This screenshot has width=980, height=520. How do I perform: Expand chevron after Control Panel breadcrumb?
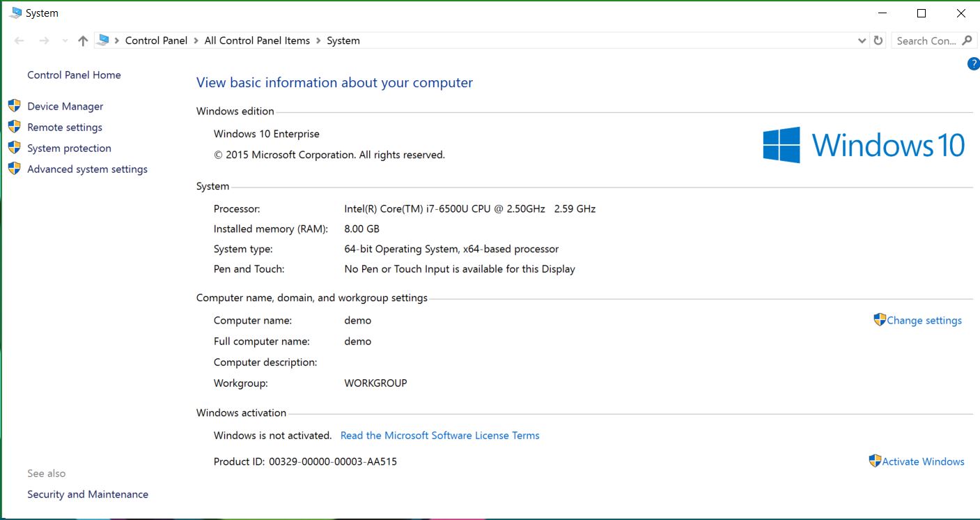[196, 41]
